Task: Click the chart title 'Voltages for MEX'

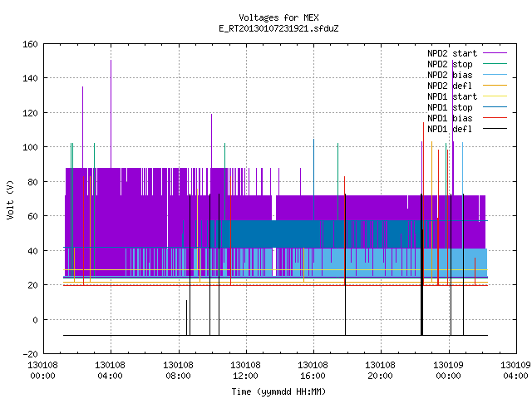Action: (x=278, y=17)
